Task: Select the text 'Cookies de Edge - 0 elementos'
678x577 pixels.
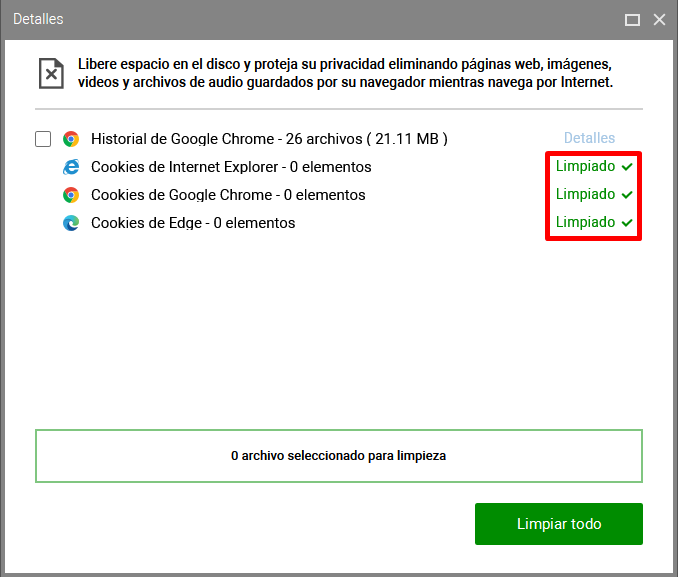Action: click(193, 223)
